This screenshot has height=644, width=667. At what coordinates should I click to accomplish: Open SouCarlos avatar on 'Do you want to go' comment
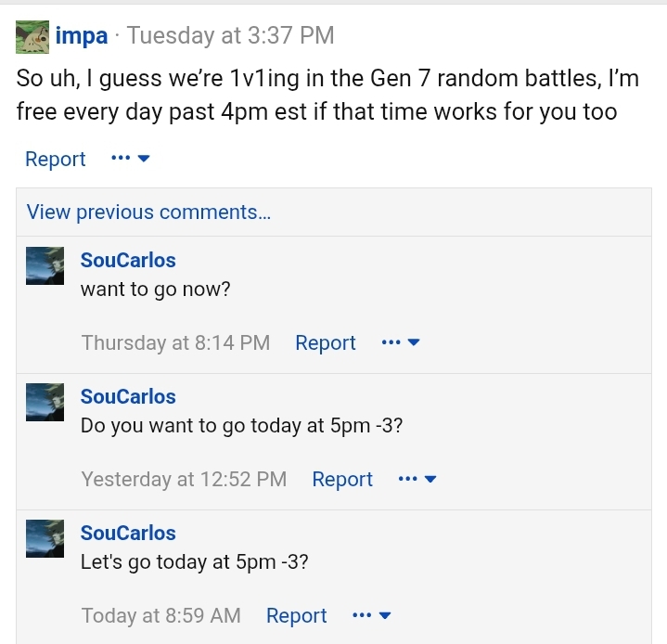pos(45,402)
